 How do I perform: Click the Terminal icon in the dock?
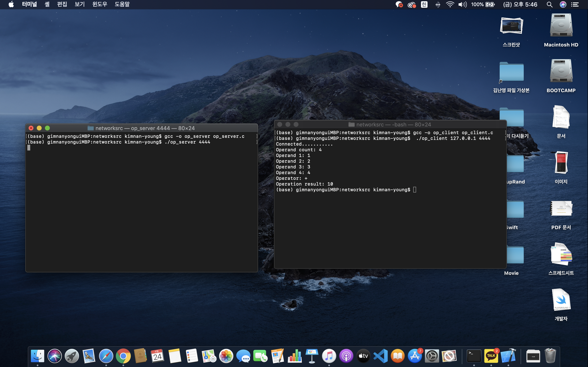(x=474, y=356)
